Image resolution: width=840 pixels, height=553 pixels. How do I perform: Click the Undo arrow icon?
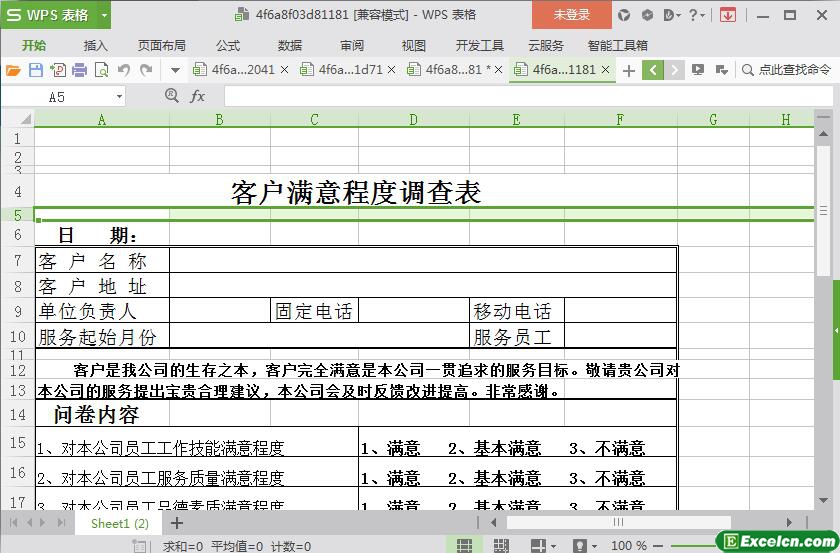coord(124,70)
